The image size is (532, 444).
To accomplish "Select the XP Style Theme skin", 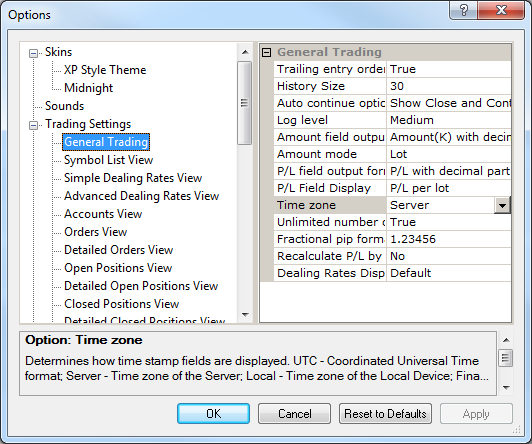I will pyautogui.click(x=105, y=70).
